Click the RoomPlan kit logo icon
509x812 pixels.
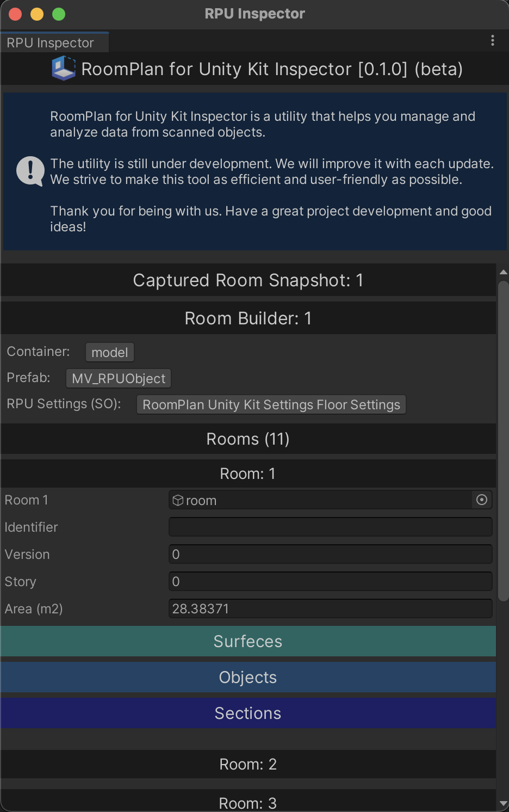click(x=64, y=69)
